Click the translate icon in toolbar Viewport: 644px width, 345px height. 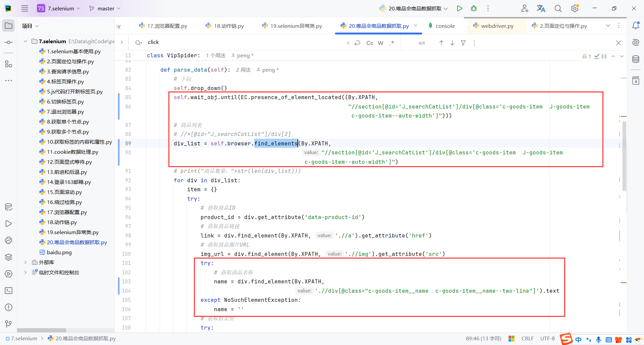pyautogui.click(x=541, y=8)
